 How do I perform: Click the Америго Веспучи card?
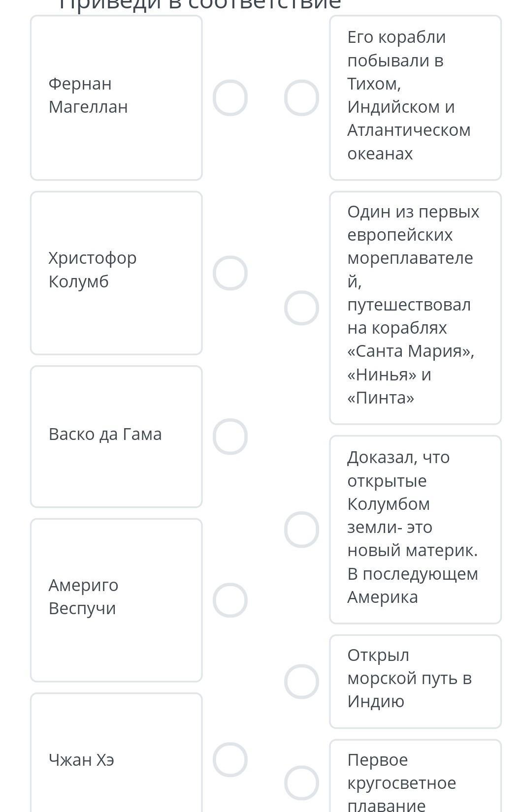coord(116,600)
